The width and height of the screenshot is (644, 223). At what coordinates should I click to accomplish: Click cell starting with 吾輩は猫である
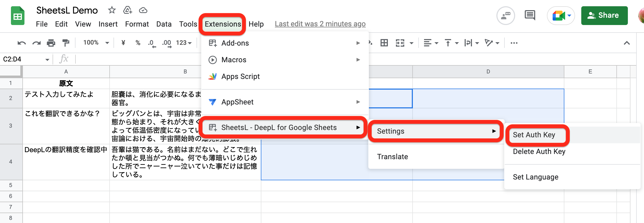[185, 162]
